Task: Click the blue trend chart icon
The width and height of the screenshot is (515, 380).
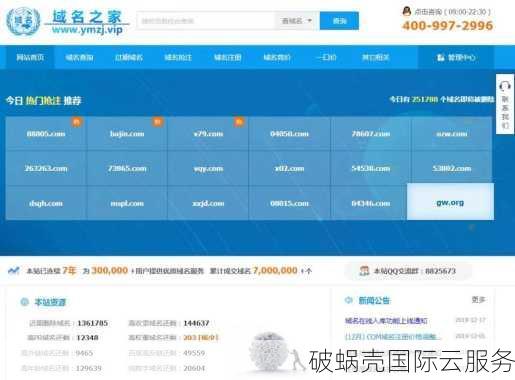Action: pyautogui.click(x=14, y=270)
